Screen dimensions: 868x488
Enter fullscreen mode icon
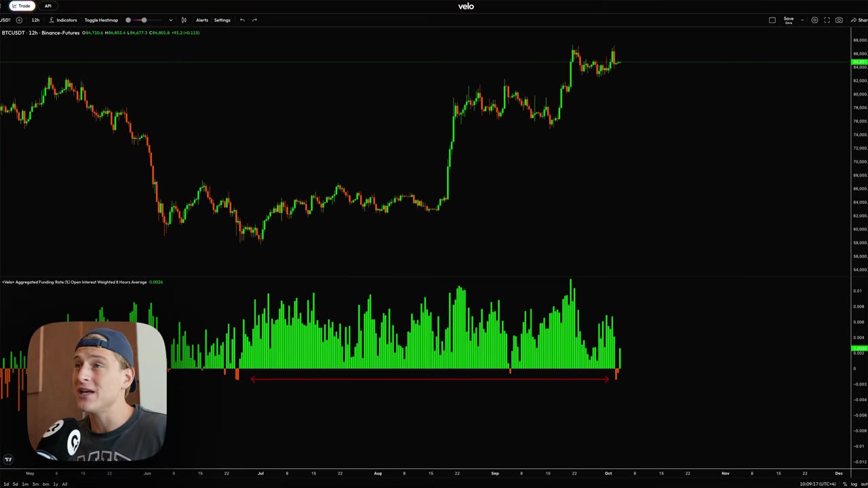[x=827, y=20]
